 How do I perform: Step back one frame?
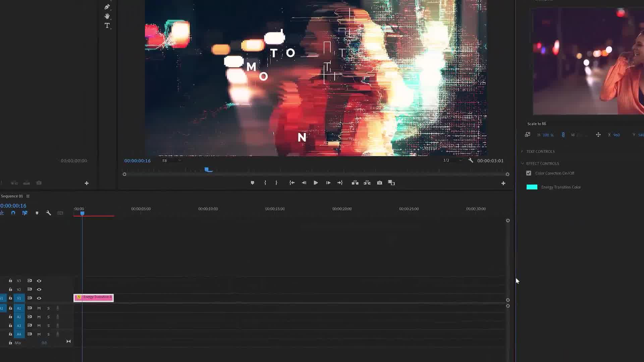304,183
